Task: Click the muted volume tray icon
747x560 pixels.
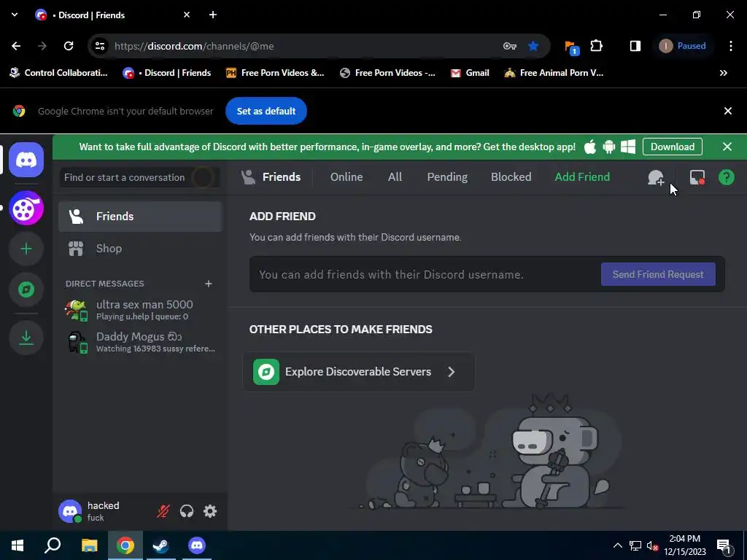Action: point(652,545)
